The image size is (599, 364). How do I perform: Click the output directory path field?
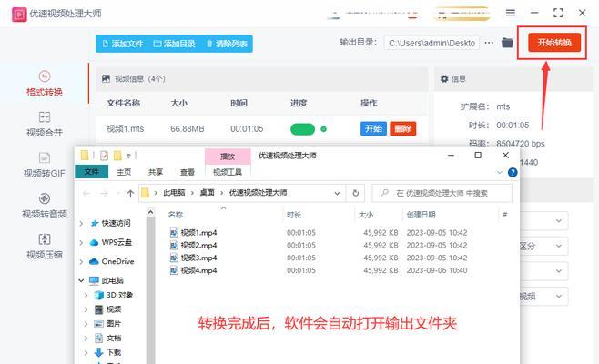431,43
